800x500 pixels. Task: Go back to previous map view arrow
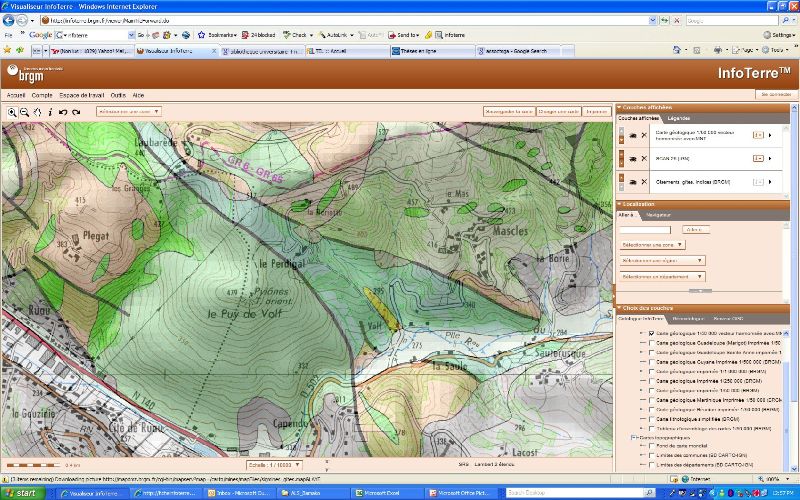(x=62, y=112)
